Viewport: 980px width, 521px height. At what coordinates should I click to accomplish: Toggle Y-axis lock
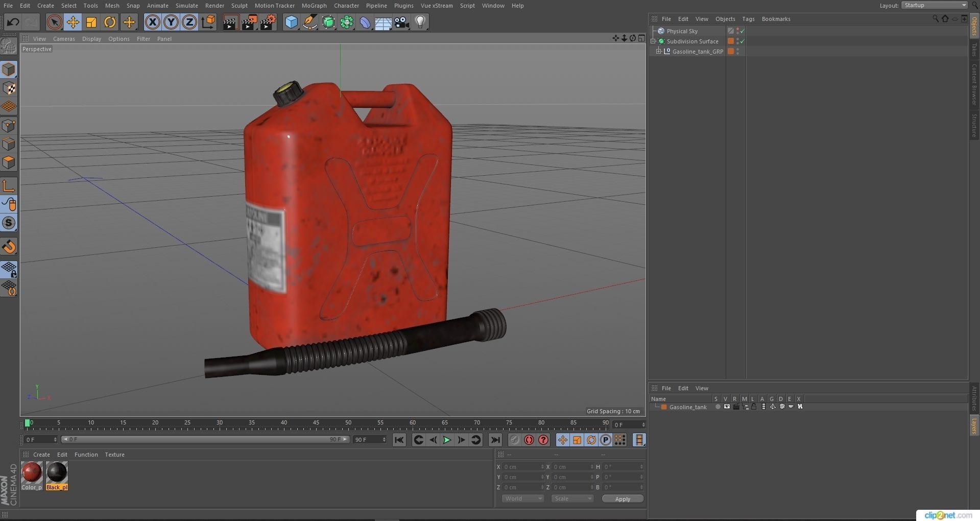[x=171, y=22]
